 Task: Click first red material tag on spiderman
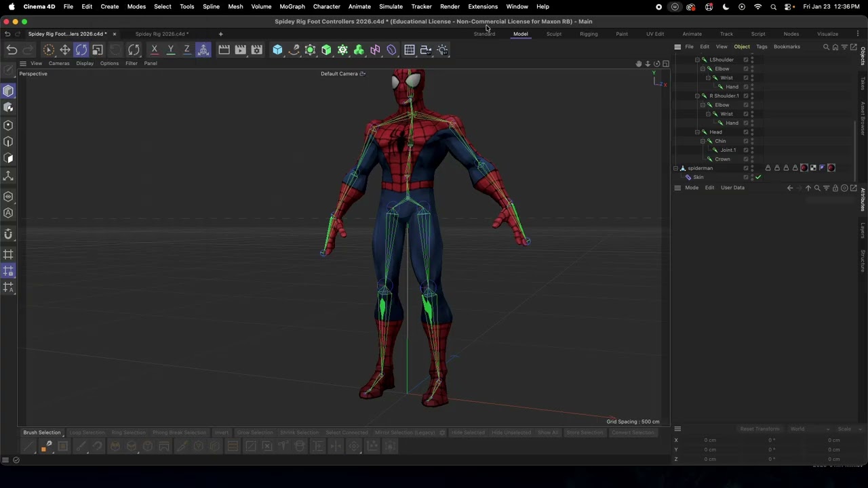click(x=804, y=168)
